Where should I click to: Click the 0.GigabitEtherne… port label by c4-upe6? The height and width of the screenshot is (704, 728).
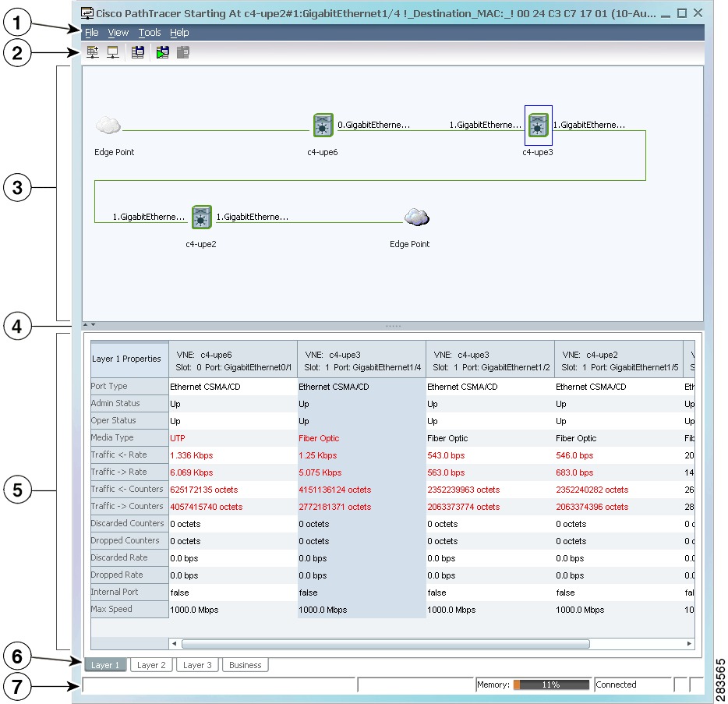point(374,125)
